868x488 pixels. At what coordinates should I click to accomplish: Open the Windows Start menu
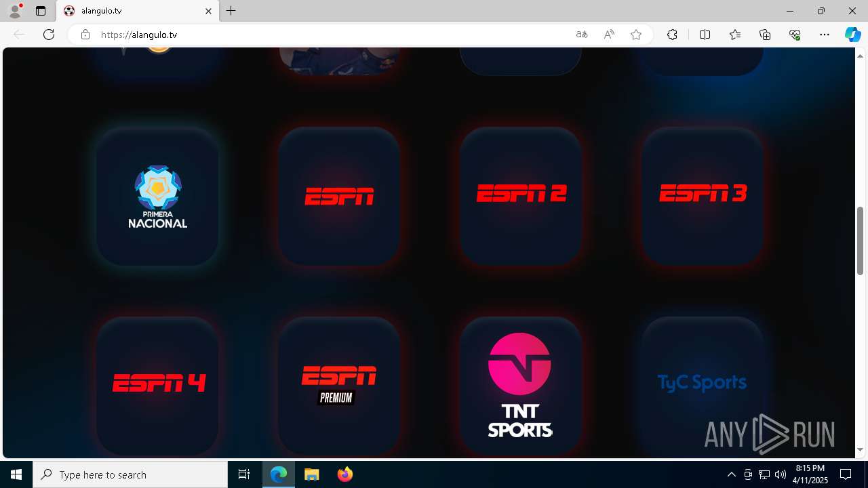(x=16, y=474)
